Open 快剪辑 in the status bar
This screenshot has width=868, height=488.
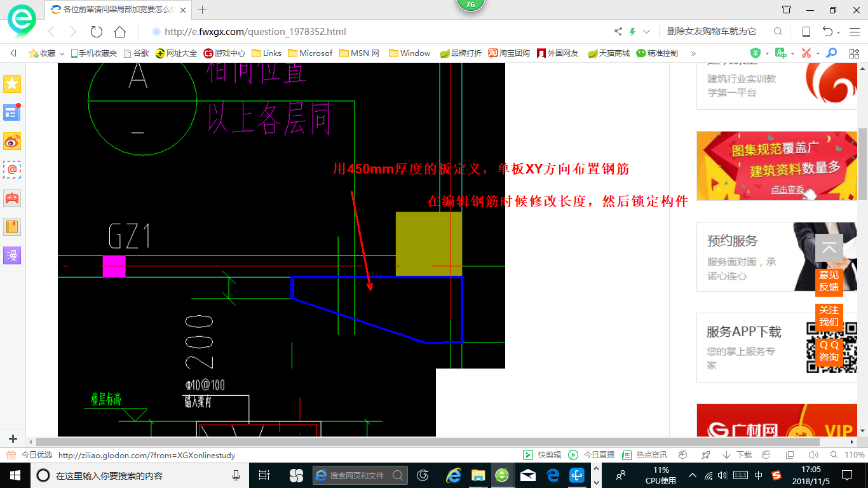point(542,455)
